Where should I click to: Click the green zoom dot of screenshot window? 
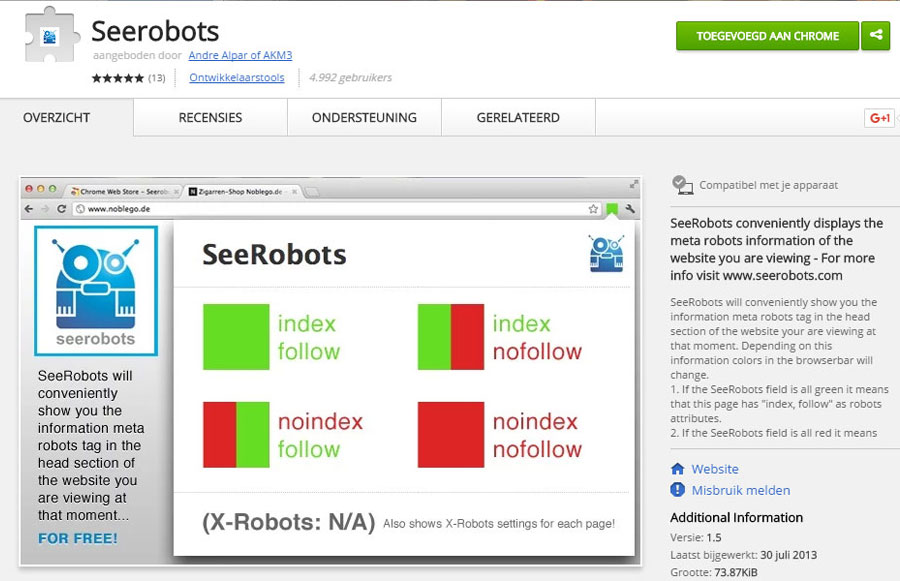tap(52, 189)
